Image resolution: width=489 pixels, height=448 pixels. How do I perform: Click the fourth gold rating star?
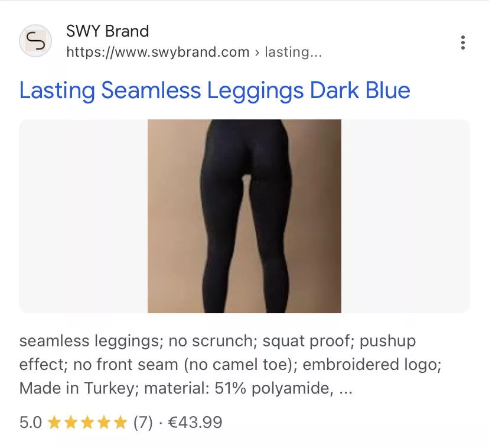click(x=104, y=423)
